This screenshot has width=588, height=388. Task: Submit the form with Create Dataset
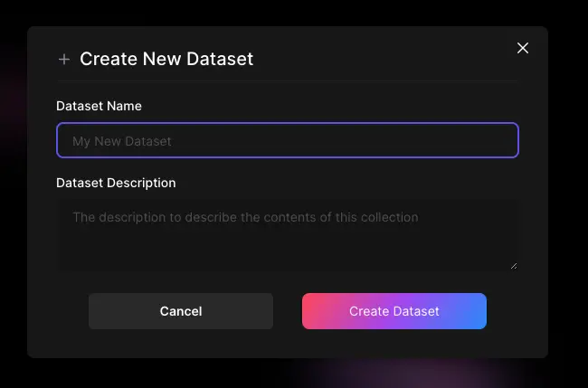tap(394, 311)
